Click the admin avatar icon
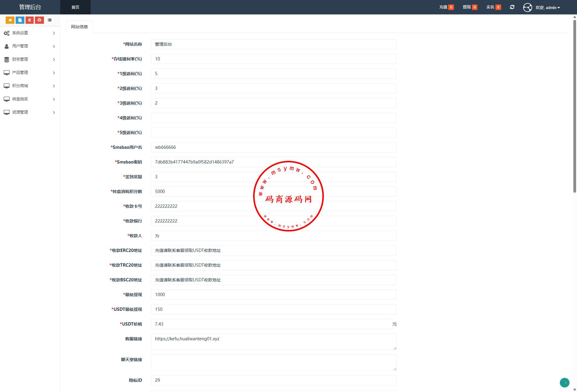Screen dimensions: 577x392 (x=527, y=8)
